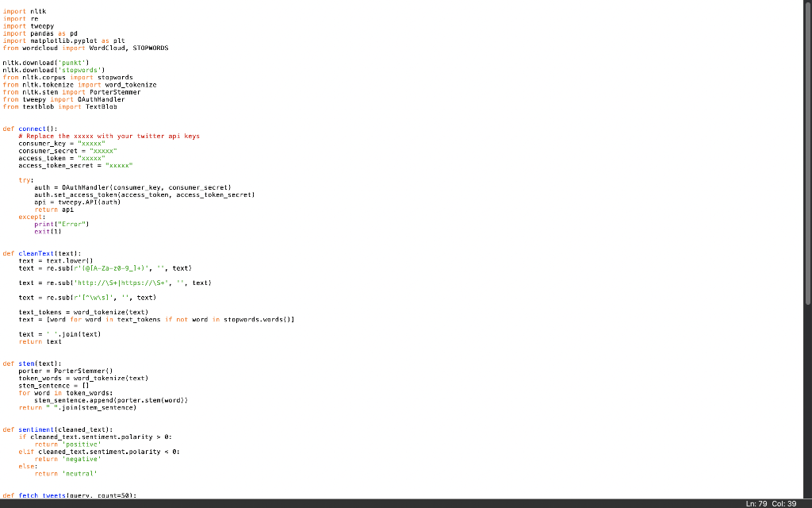Click the stem(text) function definition
Screen dimensions: 812x508
[28, 364]
